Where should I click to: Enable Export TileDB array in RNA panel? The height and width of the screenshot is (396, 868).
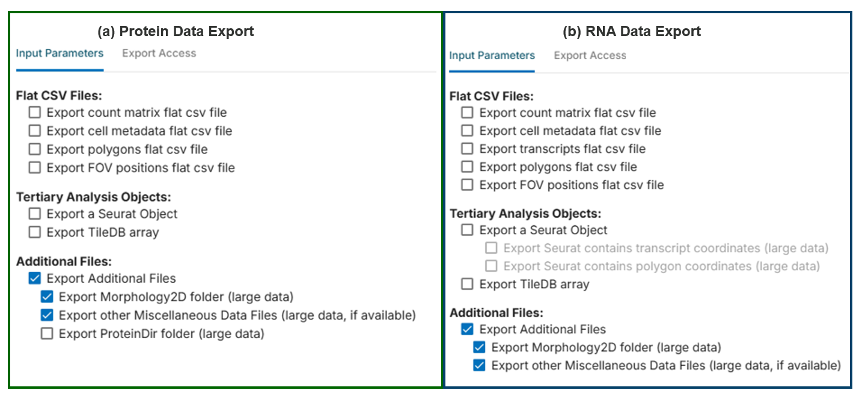coord(467,284)
